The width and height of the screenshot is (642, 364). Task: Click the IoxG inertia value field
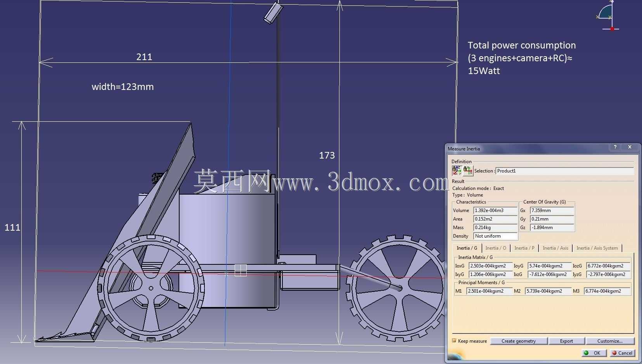[491, 266]
